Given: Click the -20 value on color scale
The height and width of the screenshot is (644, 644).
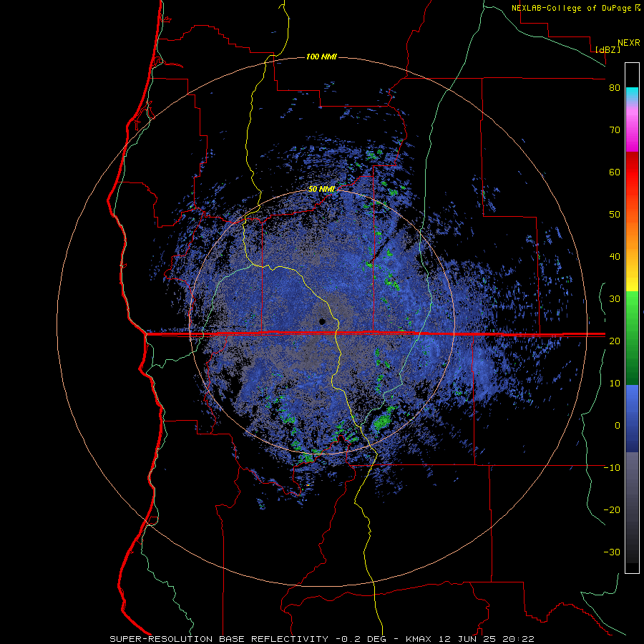Looking at the screenshot, I should tap(612, 509).
